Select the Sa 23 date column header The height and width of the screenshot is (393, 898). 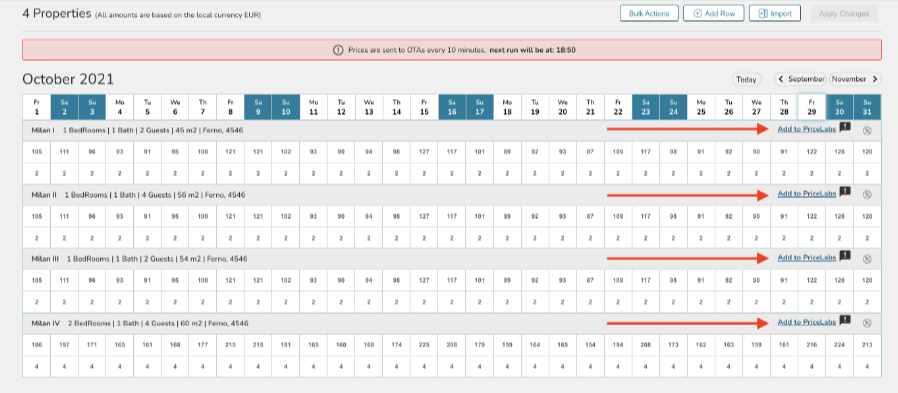(x=645, y=107)
